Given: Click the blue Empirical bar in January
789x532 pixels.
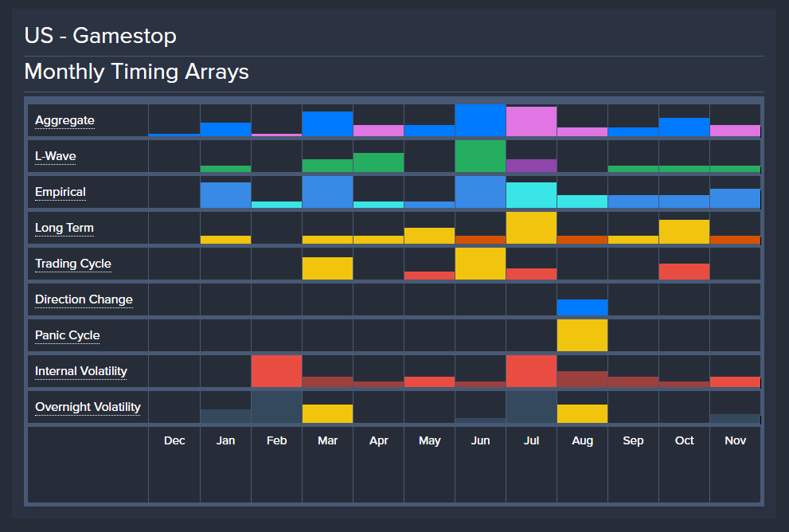Looking at the screenshot, I should tap(225, 195).
